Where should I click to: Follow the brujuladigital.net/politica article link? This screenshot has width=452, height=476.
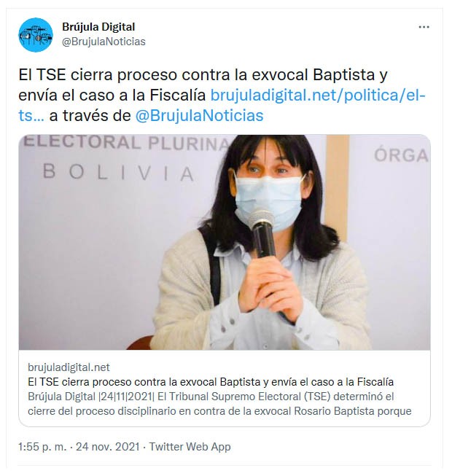point(318,95)
